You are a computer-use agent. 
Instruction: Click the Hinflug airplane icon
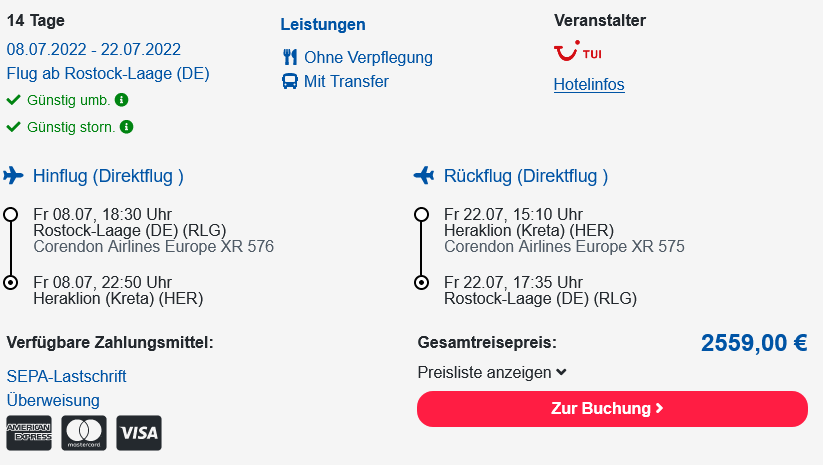(x=13, y=175)
